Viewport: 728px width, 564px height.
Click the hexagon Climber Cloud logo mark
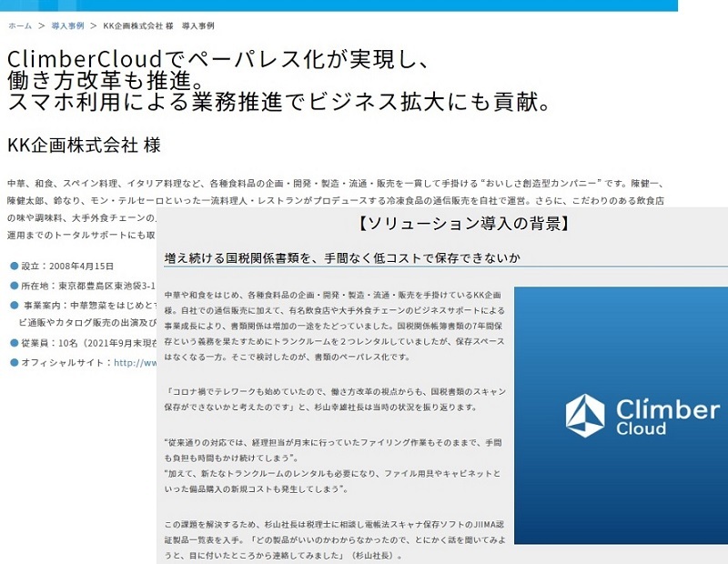tap(585, 416)
